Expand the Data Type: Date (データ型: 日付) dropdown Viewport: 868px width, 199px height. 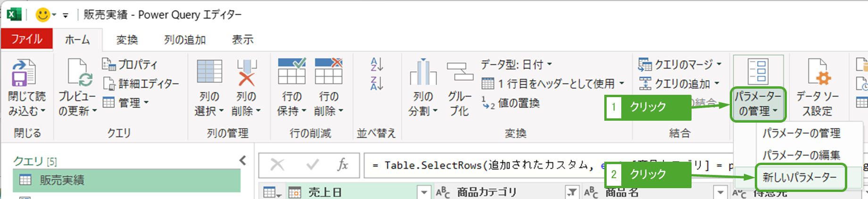(516, 64)
